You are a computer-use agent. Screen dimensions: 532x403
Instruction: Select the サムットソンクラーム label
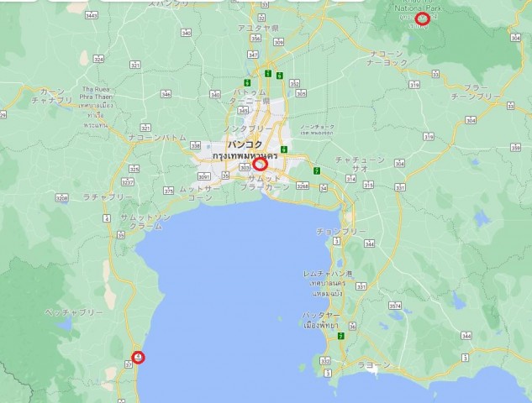(x=145, y=222)
